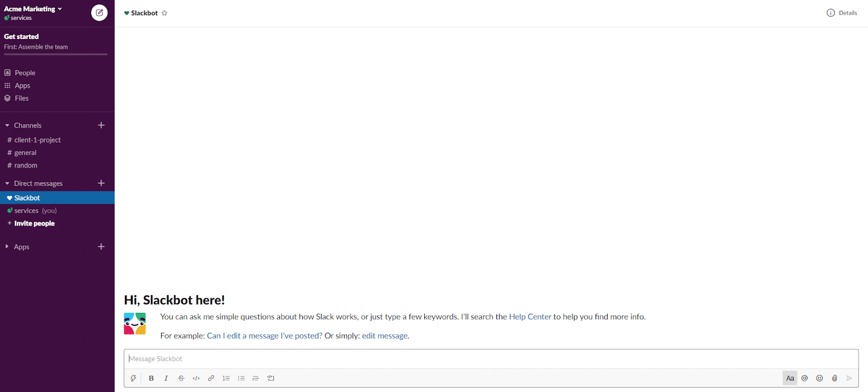Collapse the Channels section

[x=8, y=125]
